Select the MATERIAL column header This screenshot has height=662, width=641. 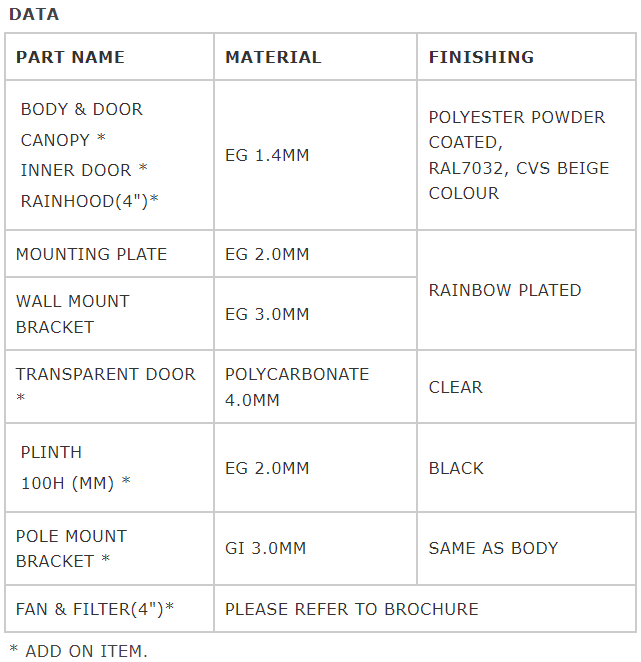[x=273, y=57]
